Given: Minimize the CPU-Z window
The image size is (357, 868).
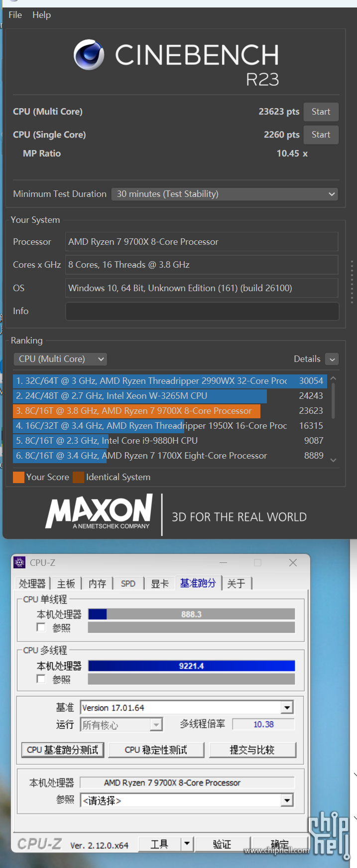Looking at the screenshot, I should pyautogui.click(x=224, y=562).
